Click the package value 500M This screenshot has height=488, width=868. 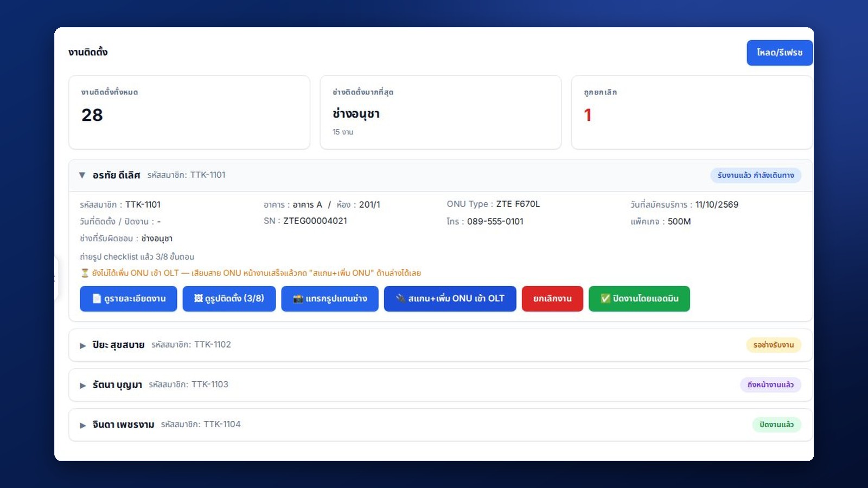coord(679,221)
